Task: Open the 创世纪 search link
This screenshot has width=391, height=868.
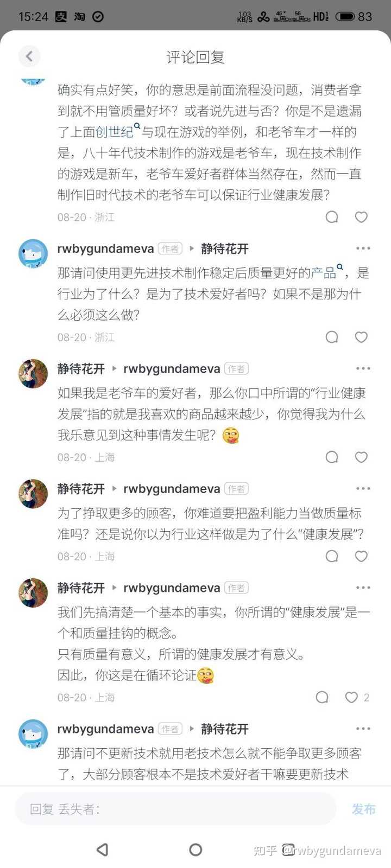Action: (118, 131)
